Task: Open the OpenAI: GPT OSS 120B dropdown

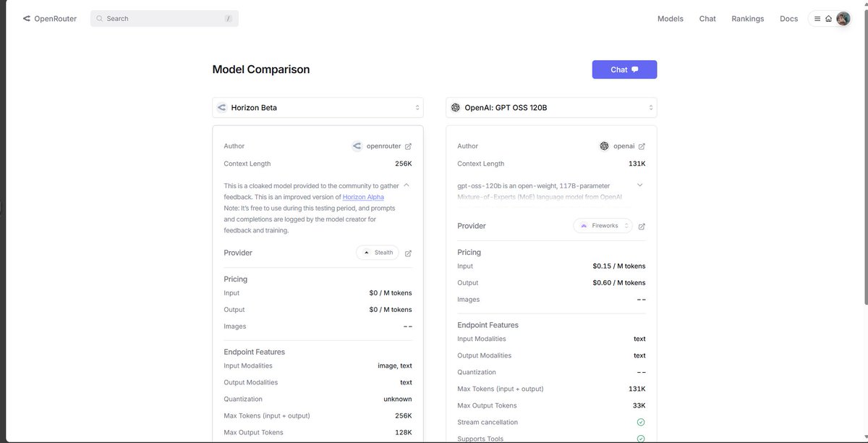Action: 551,108
